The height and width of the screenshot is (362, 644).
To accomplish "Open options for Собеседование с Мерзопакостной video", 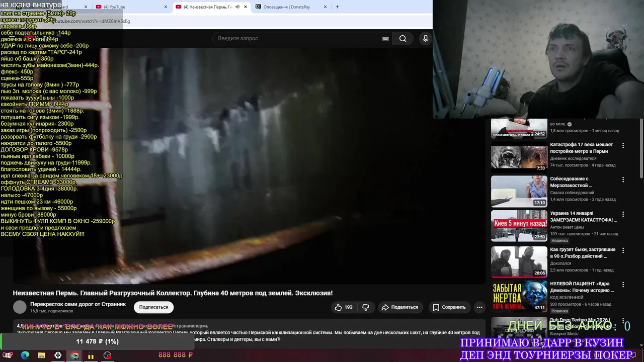I will [x=623, y=179].
